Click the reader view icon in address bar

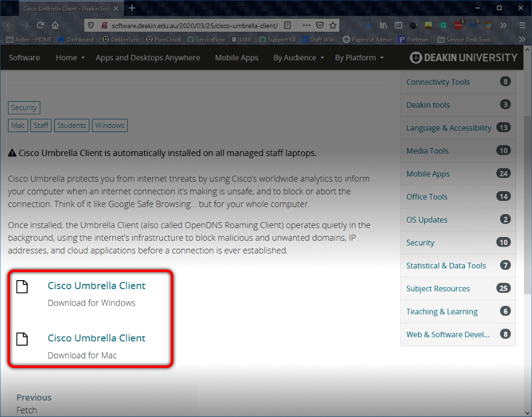click(x=287, y=25)
